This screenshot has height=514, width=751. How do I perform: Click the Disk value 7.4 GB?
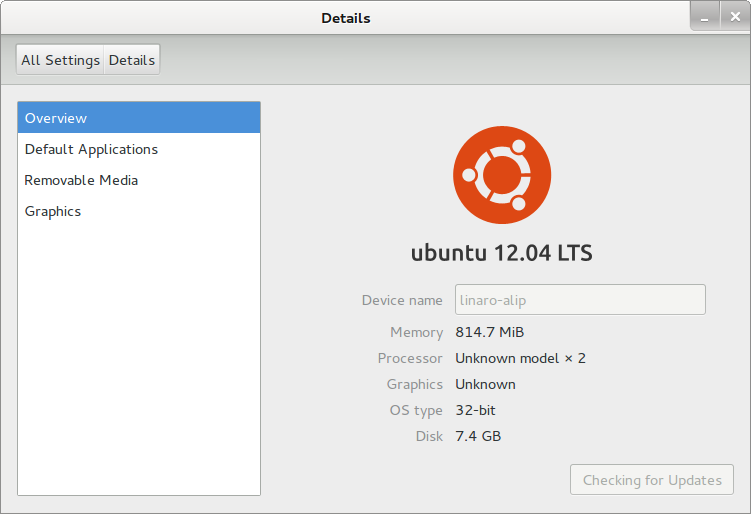click(478, 436)
